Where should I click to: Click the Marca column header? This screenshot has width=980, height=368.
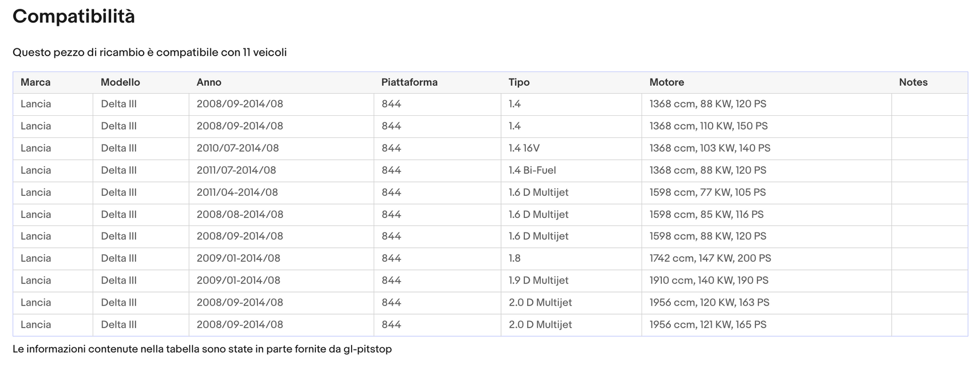35,82
